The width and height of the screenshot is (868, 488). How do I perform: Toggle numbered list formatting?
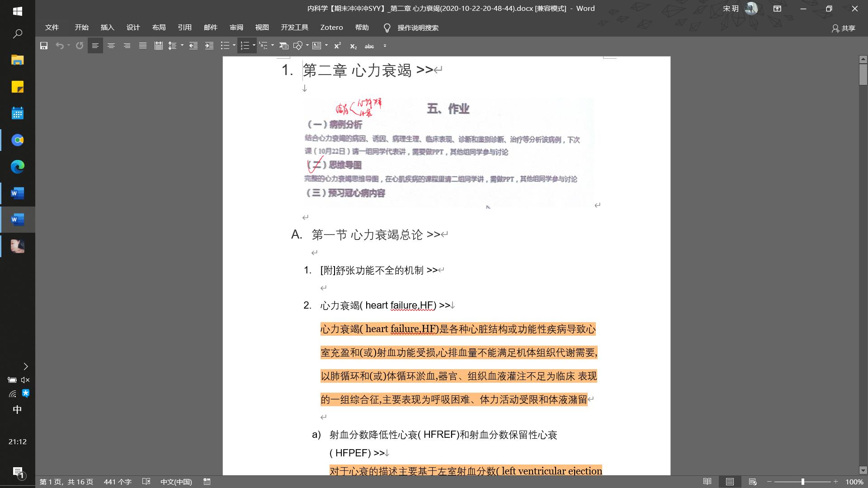pyautogui.click(x=245, y=46)
